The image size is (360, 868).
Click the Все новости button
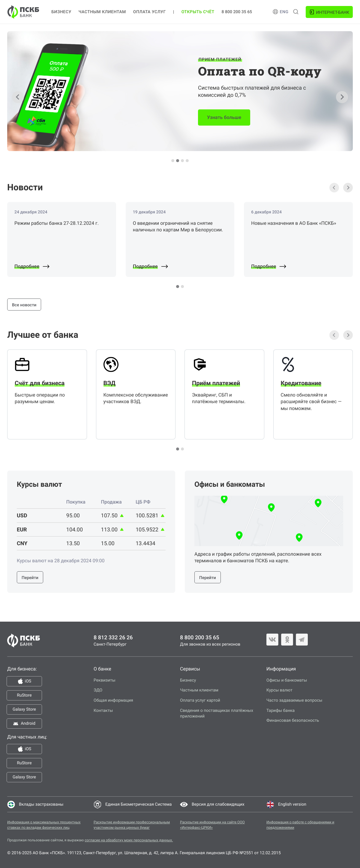pos(24,305)
